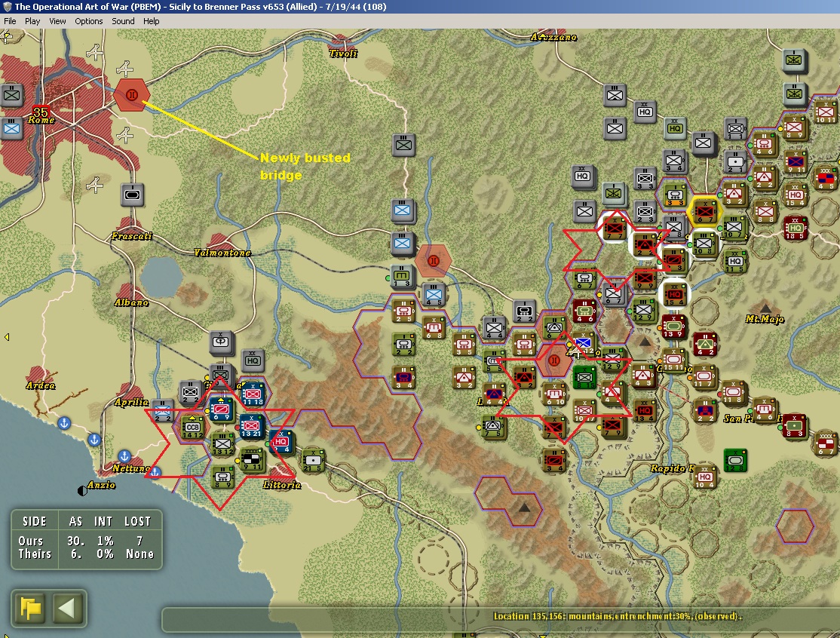Select the dark red XX HQ rated 18 5
Image resolution: width=840 pixels, height=638 pixels.
(x=796, y=229)
